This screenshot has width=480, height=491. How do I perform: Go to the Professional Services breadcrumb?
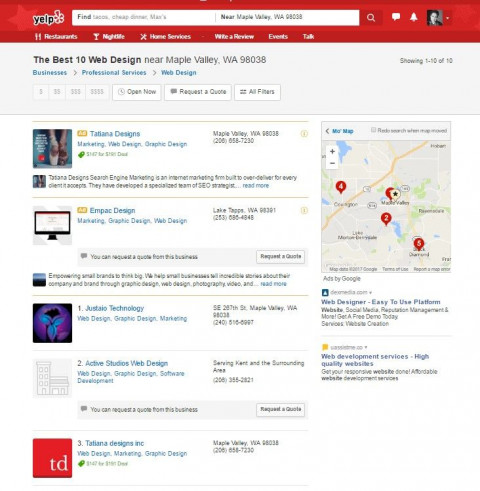[114, 73]
